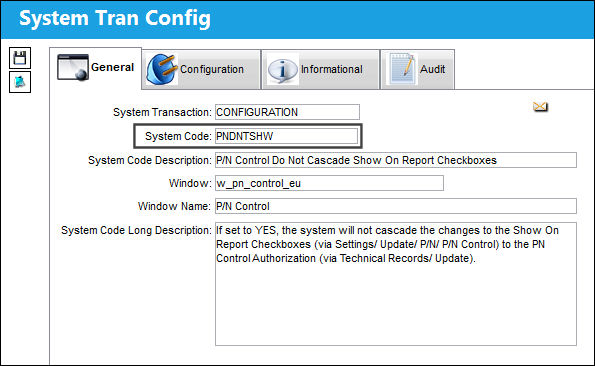Click the Save floppy disk icon
The image size is (595, 366).
[20, 58]
